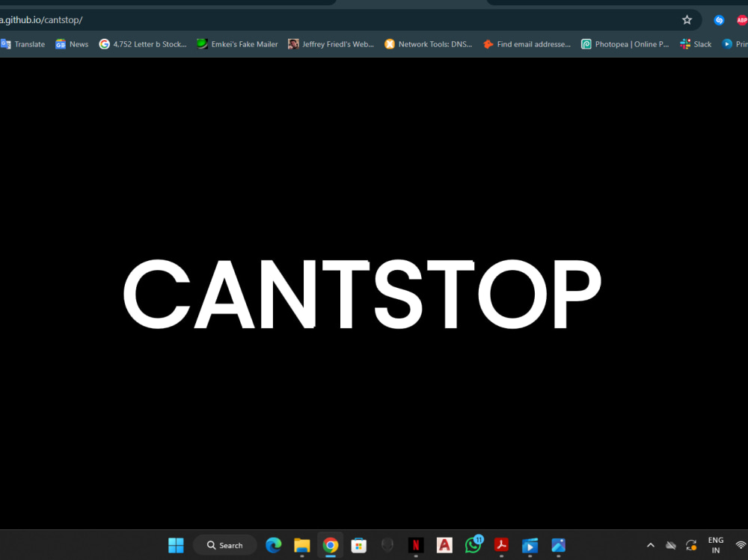The width and height of the screenshot is (748, 560).
Task: Open File Explorer from the taskbar
Action: click(302, 545)
